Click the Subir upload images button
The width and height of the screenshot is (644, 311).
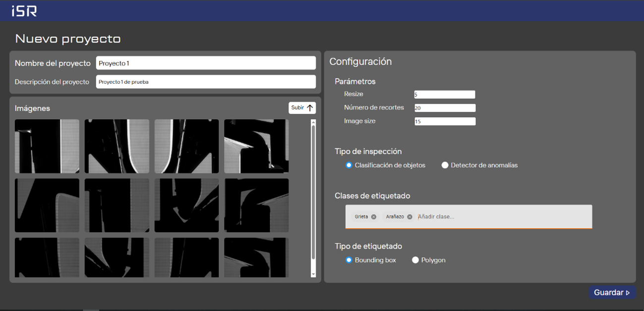302,108
